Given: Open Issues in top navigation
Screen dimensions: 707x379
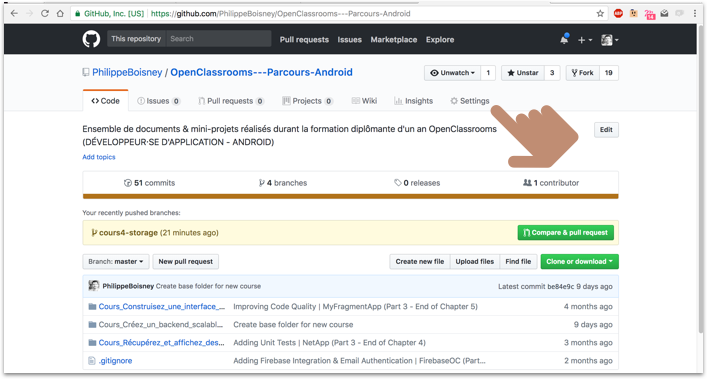Looking at the screenshot, I should (349, 40).
